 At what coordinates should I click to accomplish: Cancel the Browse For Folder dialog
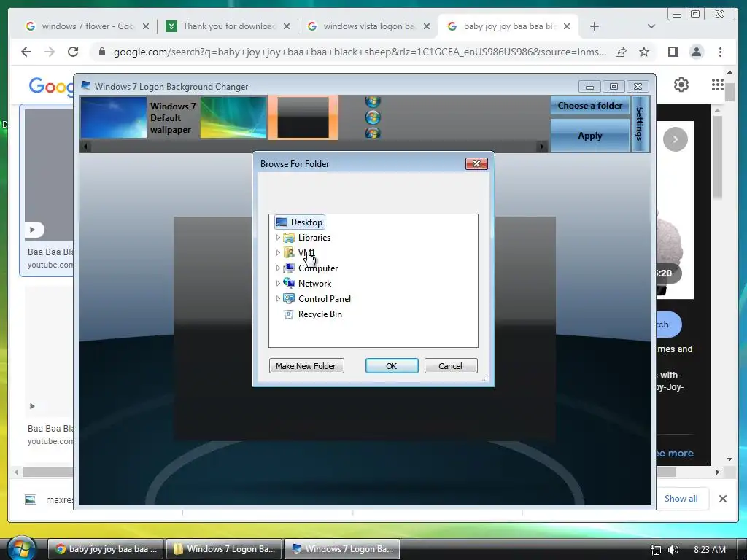click(451, 366)
